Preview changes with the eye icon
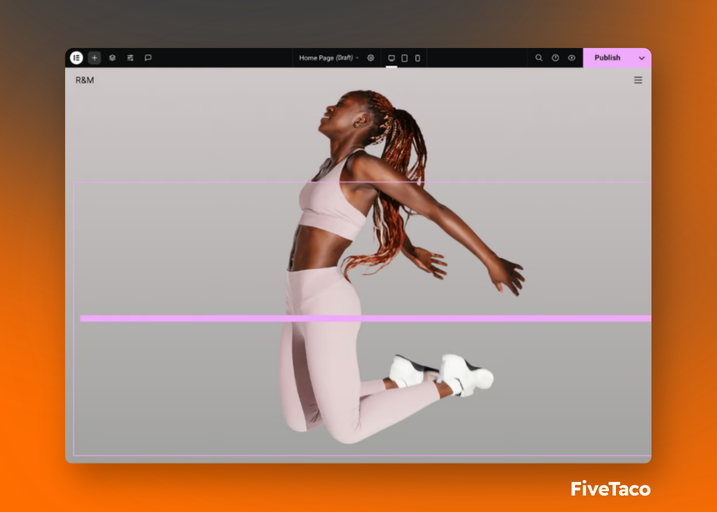 click(572, 58)
